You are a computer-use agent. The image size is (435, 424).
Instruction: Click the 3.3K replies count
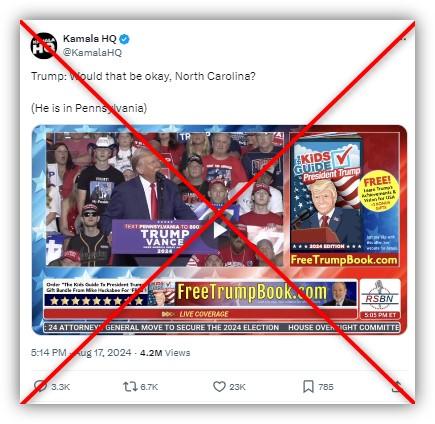tap(60, 387)
